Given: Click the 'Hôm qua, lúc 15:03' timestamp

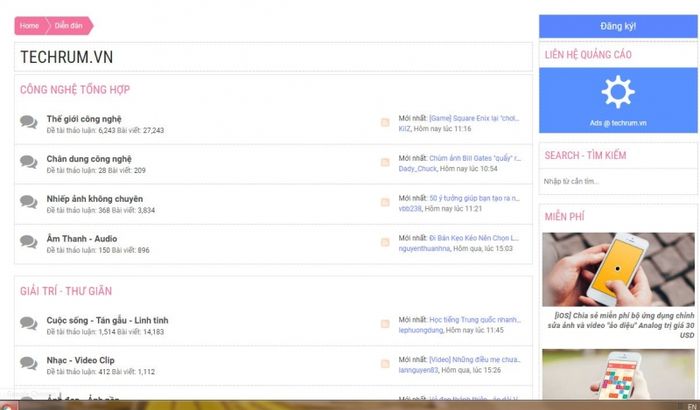Looking at the screenshot, I should click(x=483, y=248).
